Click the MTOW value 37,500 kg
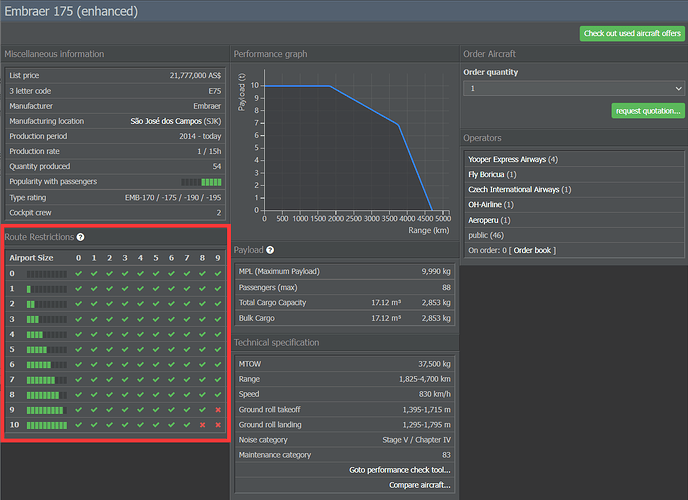688x500 pixels. [434, 364]
